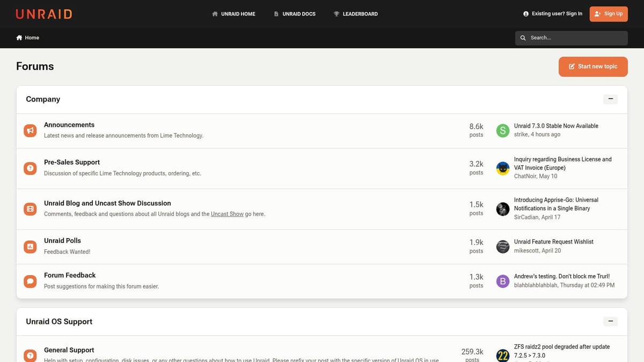Open UNRAID HOME in top navigation

click(x=233, y=14)
